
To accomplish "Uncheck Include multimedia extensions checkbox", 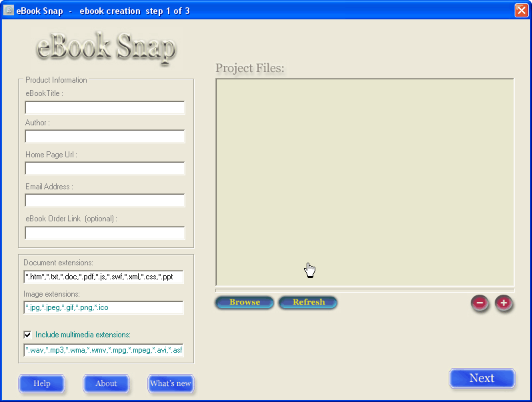I will 27,335.
